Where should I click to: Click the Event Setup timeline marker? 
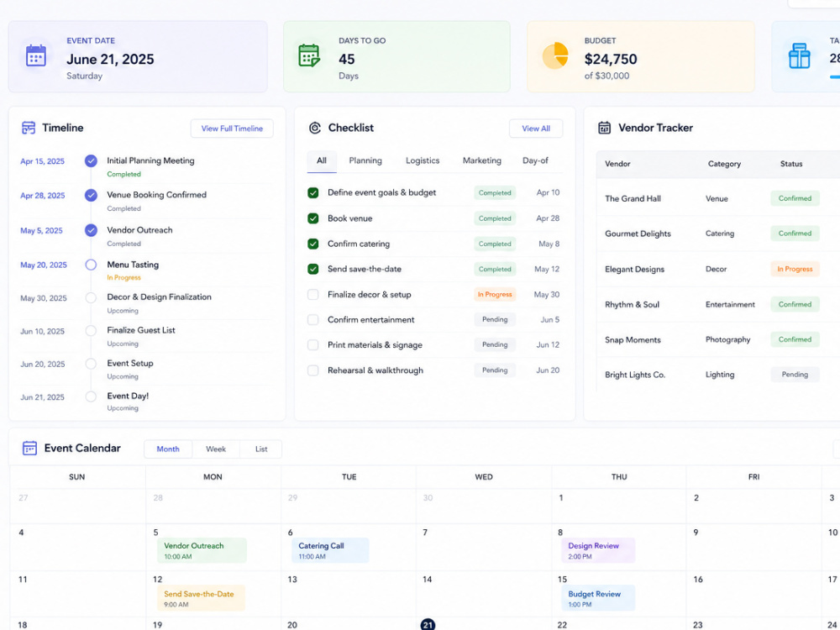[91, 364]
